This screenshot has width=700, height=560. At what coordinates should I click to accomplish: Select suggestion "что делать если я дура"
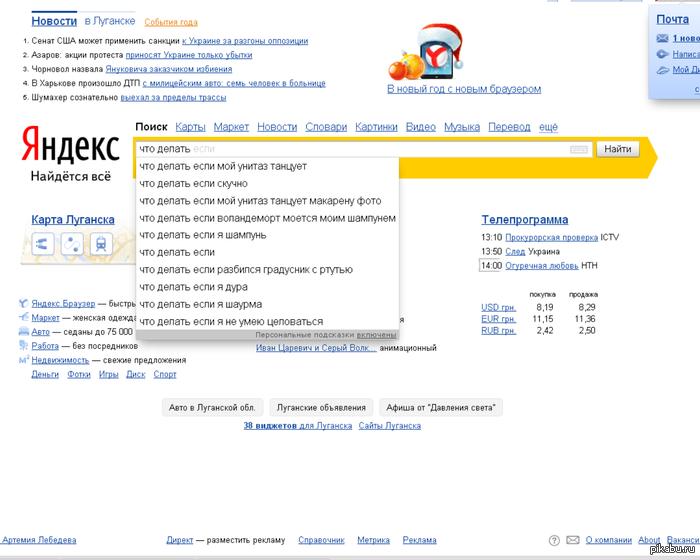[267, 287]
